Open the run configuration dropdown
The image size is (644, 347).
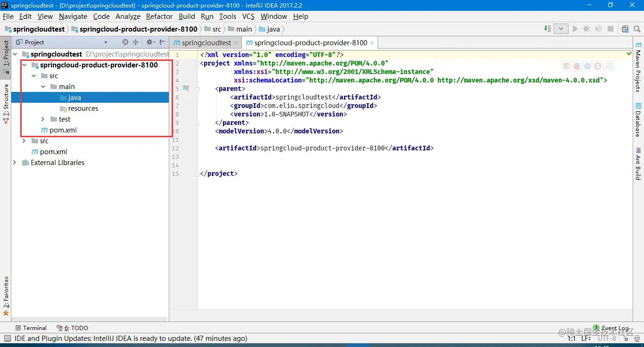[561, 29]
